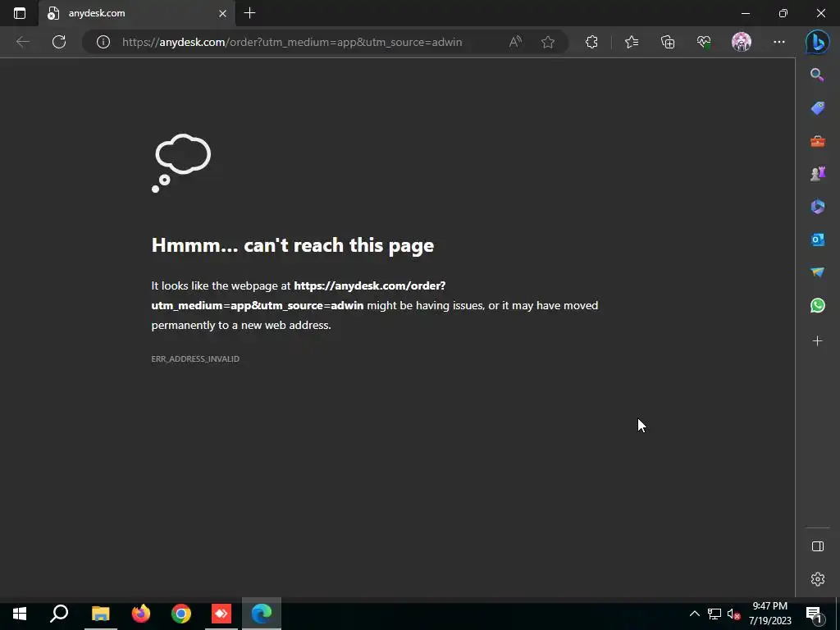Add this page to favorites
Screen dimensions: 840x630
547,42
